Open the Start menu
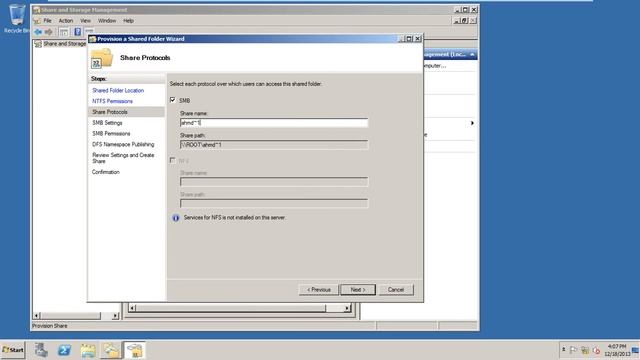 (13, 350)
